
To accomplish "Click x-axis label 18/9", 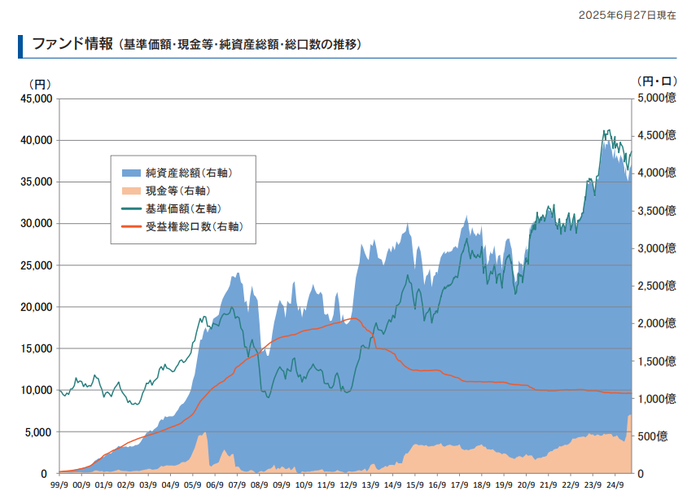I will 482,485.
